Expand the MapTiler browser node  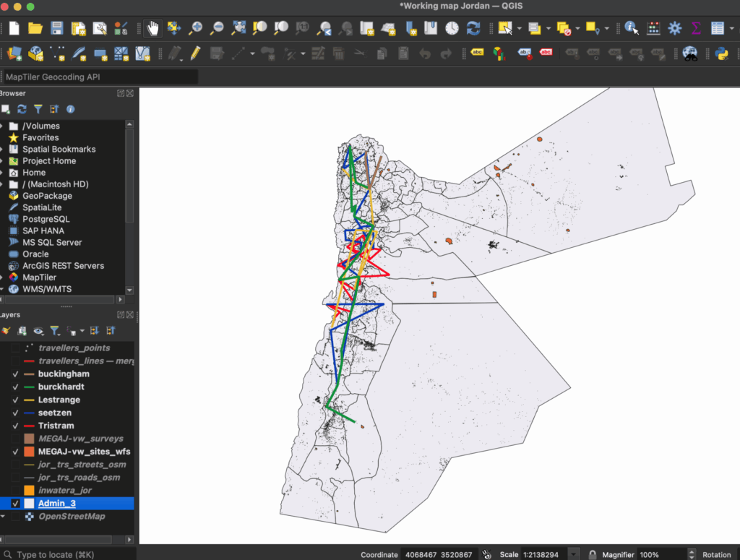[x=2, y=277]
